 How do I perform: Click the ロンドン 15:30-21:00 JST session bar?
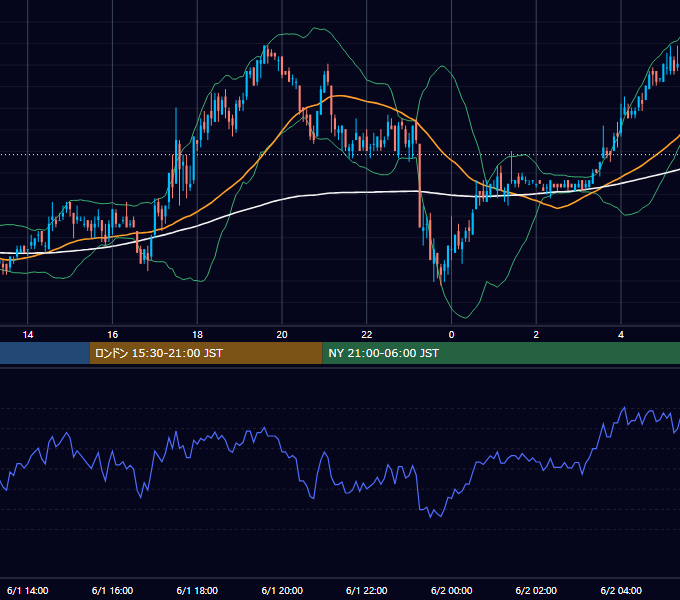206,353
